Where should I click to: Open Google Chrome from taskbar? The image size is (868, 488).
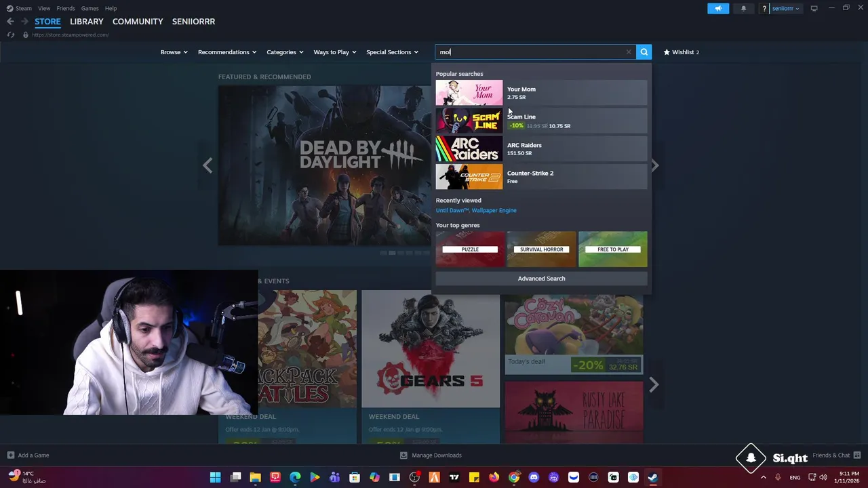[x=514, y=477]
